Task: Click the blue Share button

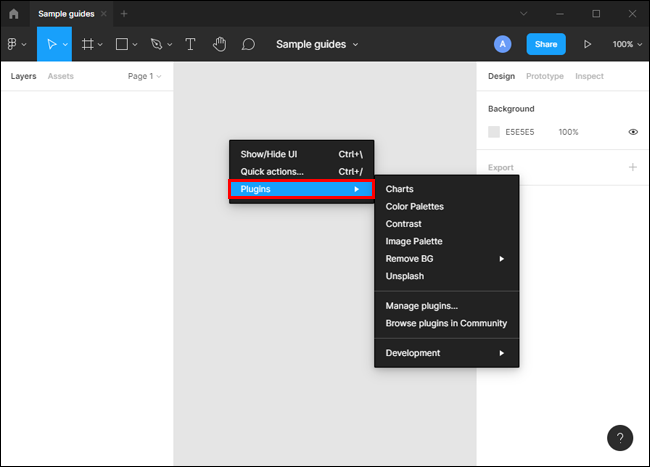Action: (546, 44)
